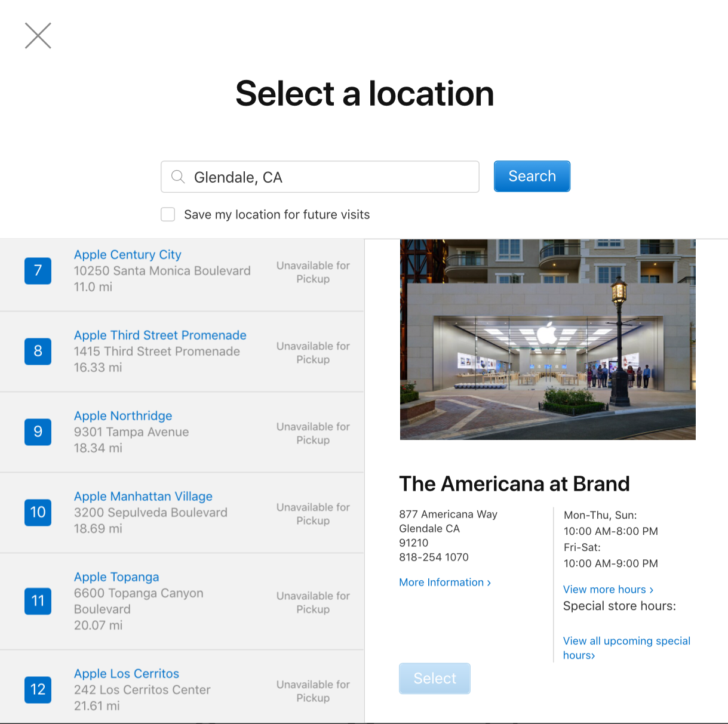Click The Americana at Brand heading
The width and height of the screenshot is (728, 724).
coord(514,483)
